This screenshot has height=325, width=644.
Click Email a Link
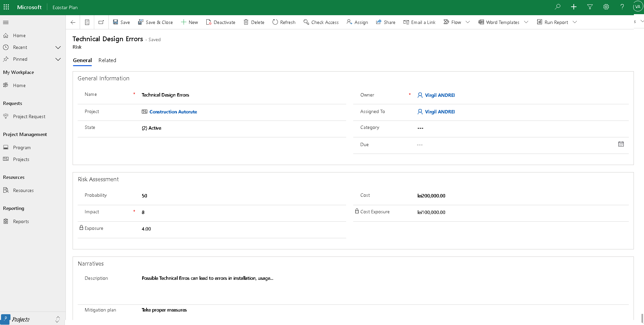click(419, 22)
